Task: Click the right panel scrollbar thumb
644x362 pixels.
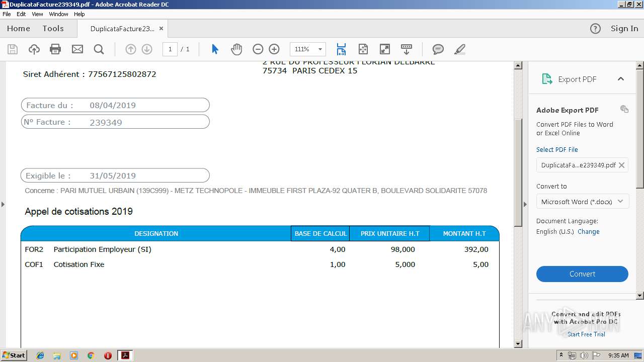Action: 640,129
